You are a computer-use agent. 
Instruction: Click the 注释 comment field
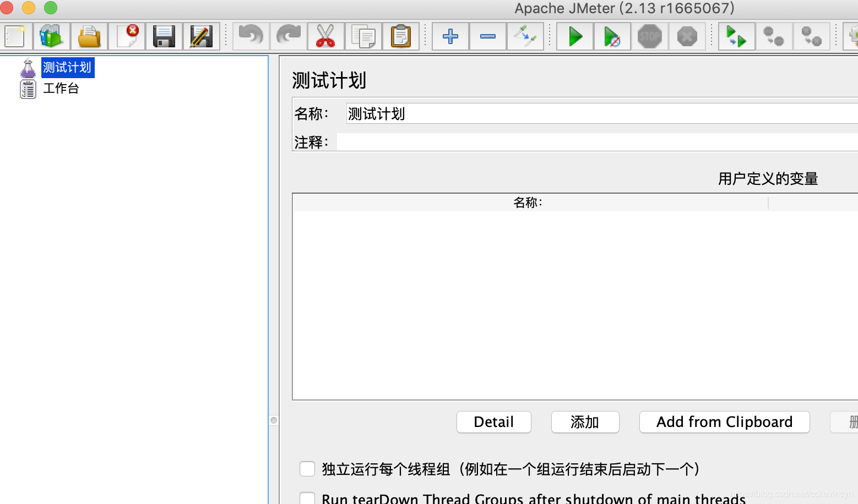coord(597,142)
